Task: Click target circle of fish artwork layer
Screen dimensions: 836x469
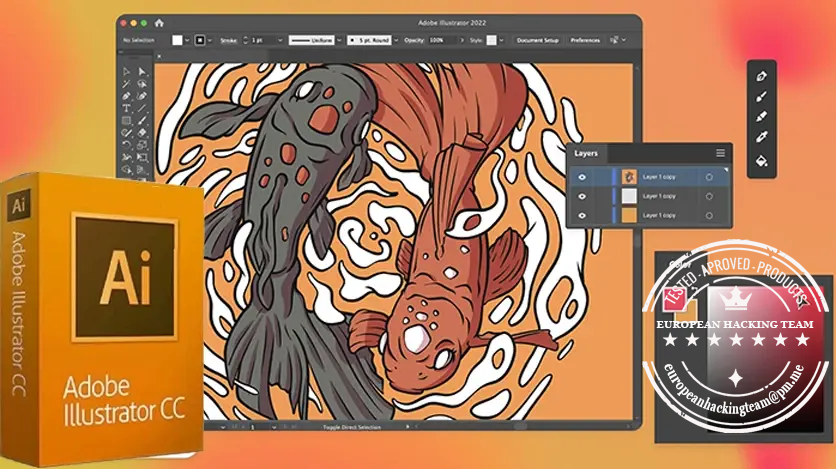Action: click(709, 177)
